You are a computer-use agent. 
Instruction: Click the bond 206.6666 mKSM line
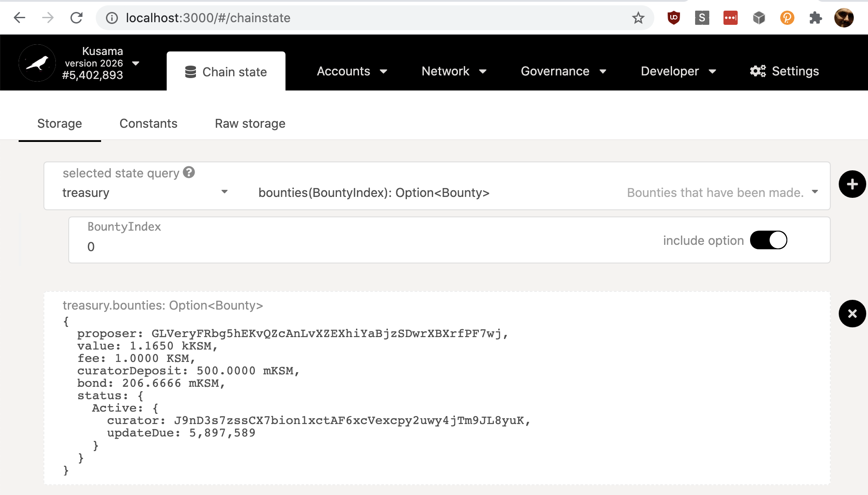pos(151,383)
